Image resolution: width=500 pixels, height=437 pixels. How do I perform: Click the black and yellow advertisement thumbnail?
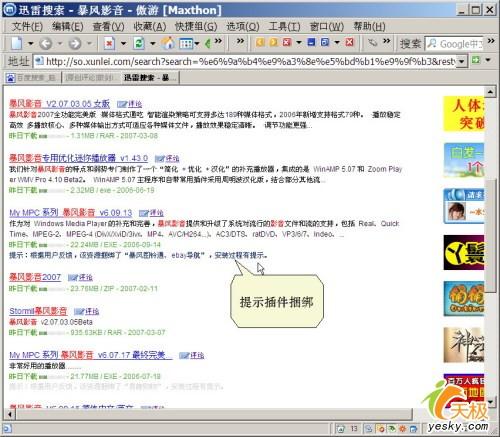[x=464, y=252]
